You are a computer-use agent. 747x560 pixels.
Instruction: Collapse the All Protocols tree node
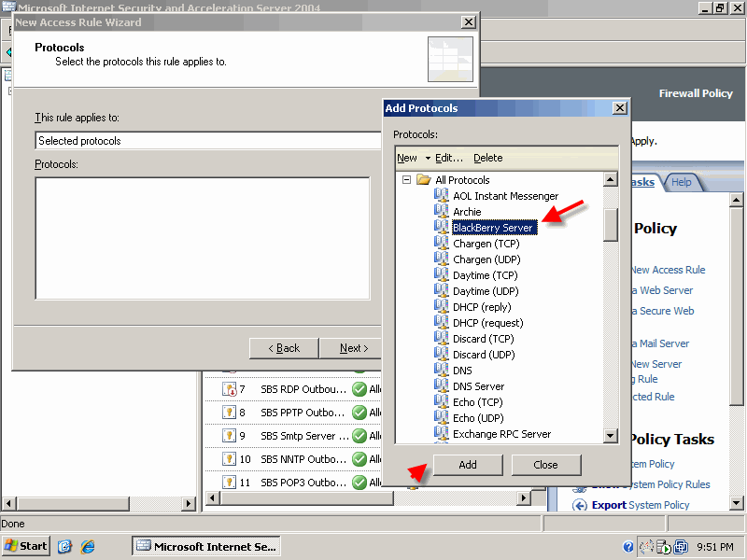point(406,179)
